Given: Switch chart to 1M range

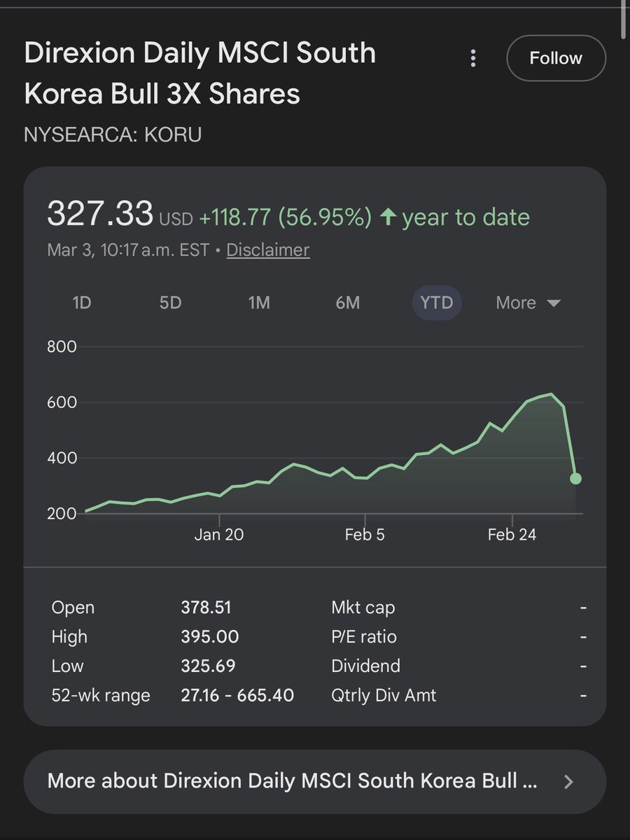Looking at the screenshot, I should [x=259, y=303].
